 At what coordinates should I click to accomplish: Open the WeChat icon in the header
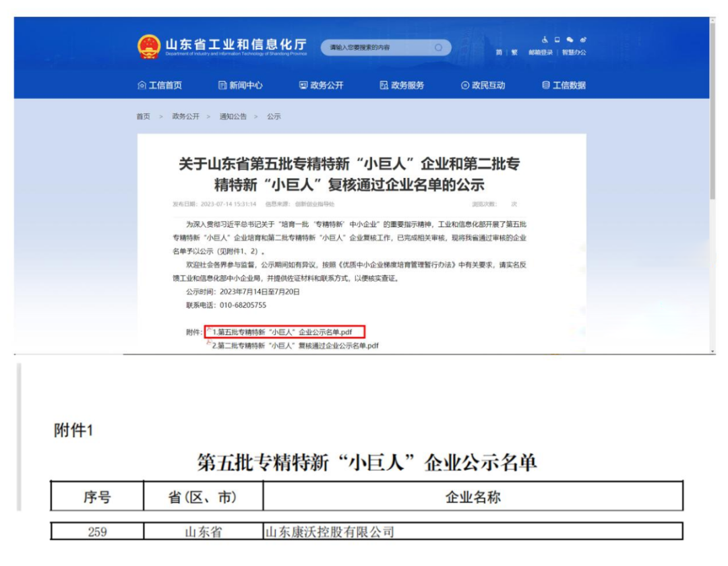pyautogui.click(x=570, y=40)
